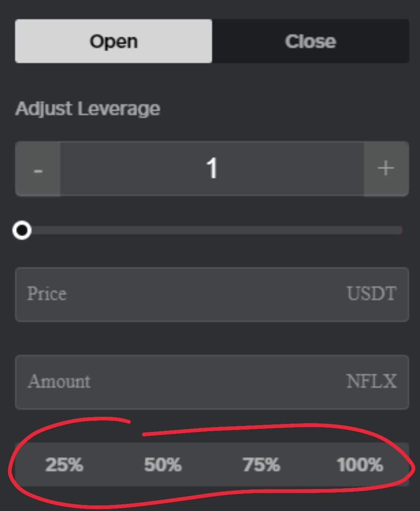Choose the 75% amount option

point(261,465)
